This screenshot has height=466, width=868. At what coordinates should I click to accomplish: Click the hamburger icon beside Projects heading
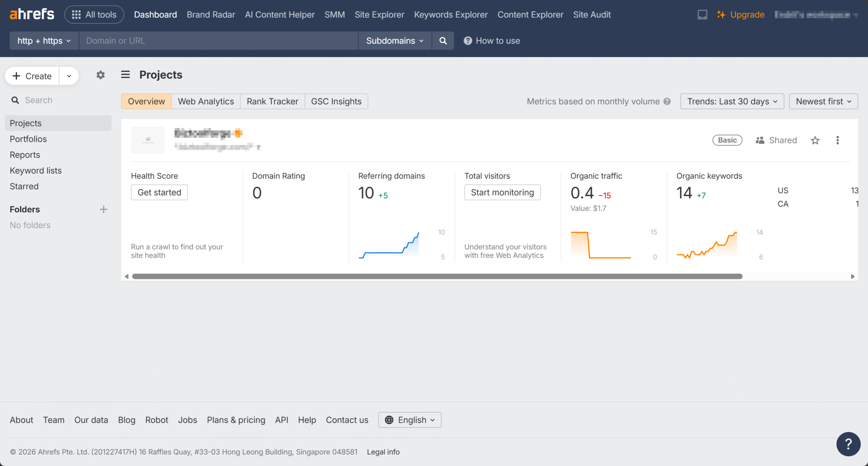125,74
